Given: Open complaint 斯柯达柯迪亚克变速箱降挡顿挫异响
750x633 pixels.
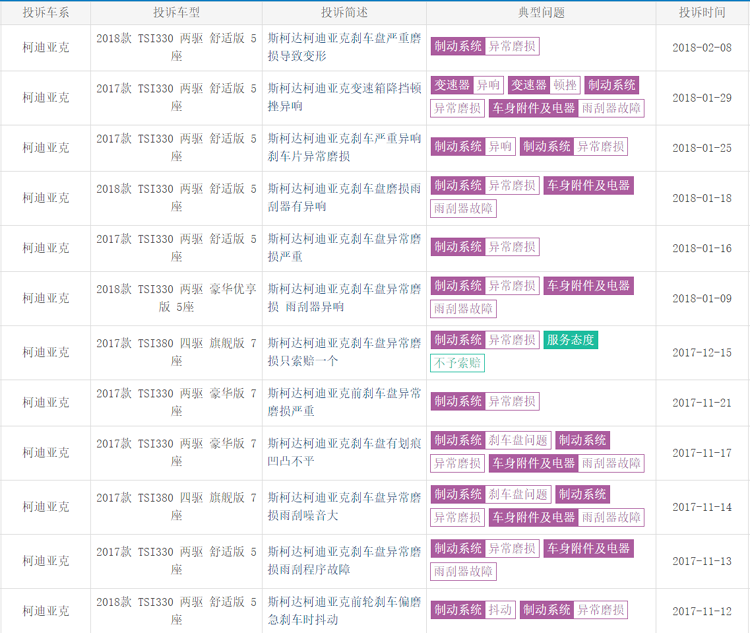Looking at the screenshot, I should coord(344,97).
